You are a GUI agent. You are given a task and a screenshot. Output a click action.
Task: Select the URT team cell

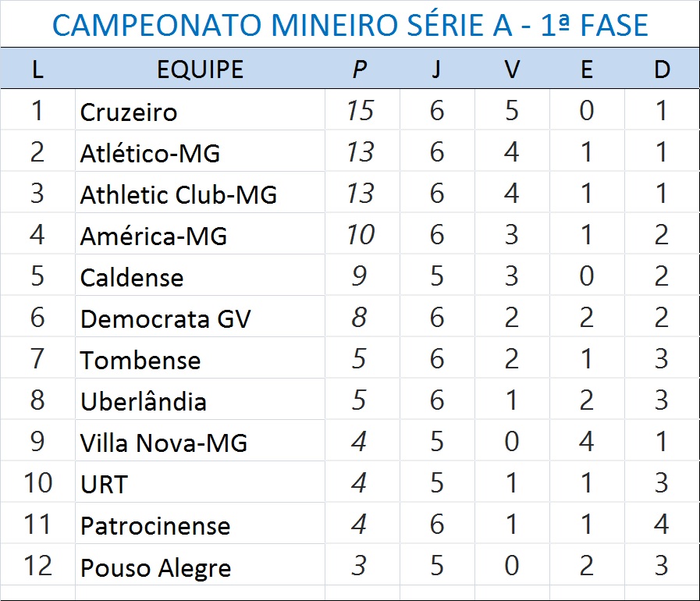104,484
